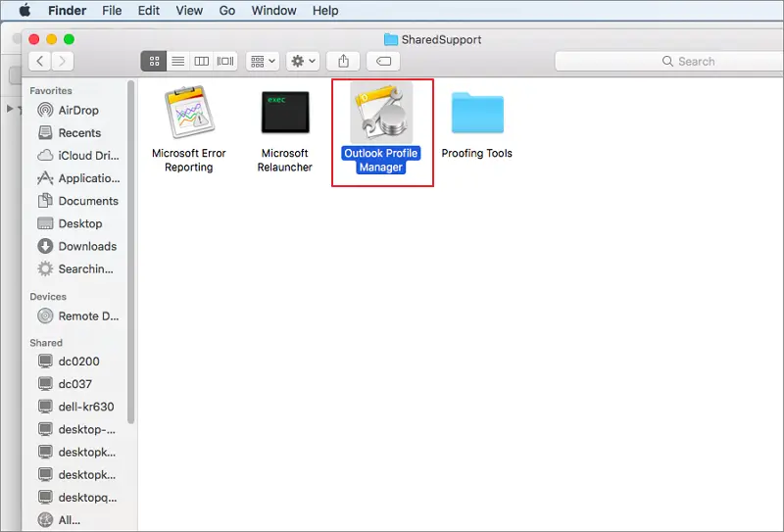784x532 pixels.
Task: Select the Outlook Profile Manager icon
Action: pos(381,113)
